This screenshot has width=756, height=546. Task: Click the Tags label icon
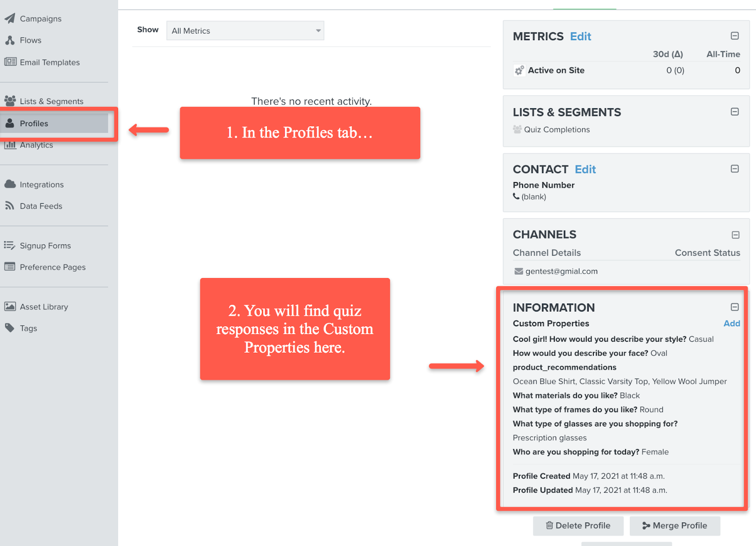click(x=10, y=328)
